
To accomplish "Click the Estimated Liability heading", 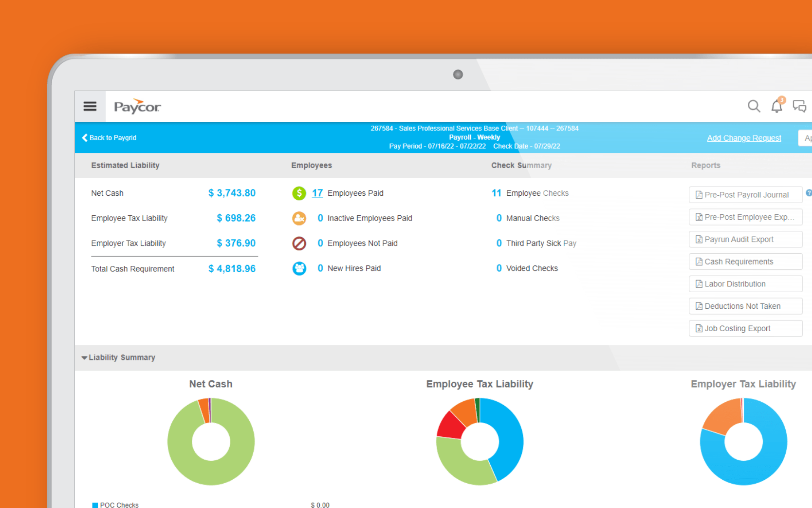I will tap(125, 166).
